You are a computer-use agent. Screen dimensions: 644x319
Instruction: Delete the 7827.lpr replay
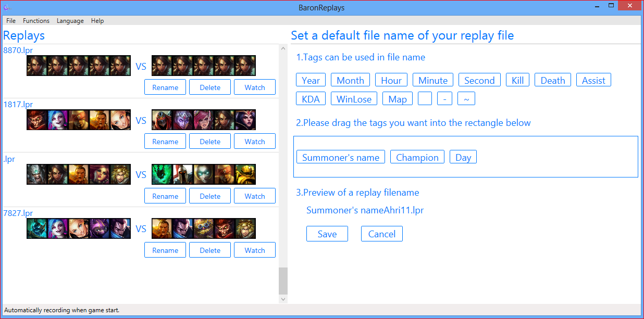point(210,250)
